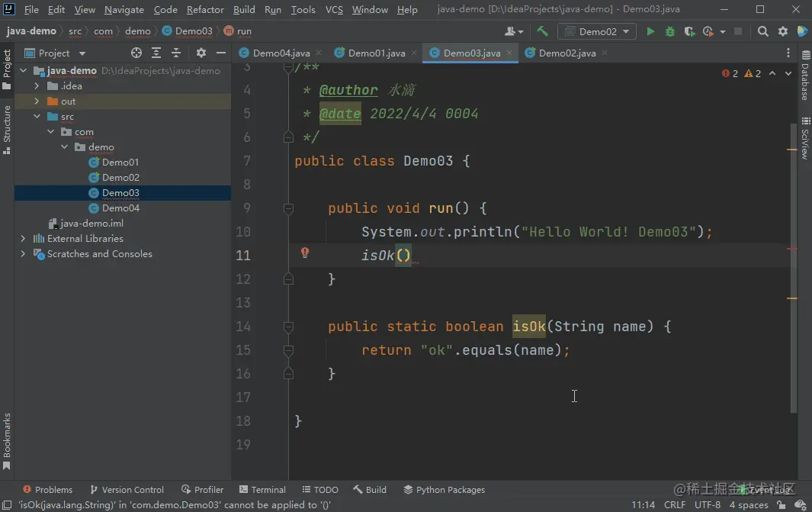Open IDE settings gear in toolbar

pyautogui.click(x=782, y=31)
